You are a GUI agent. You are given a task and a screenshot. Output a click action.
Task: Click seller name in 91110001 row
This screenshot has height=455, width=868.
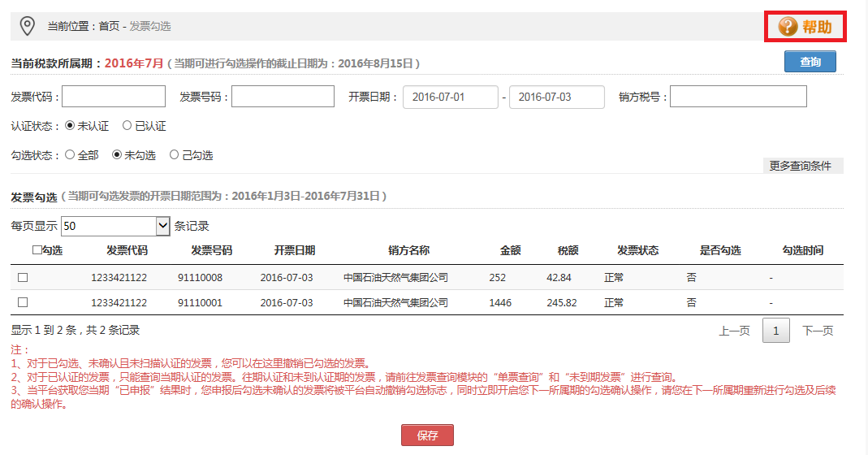tap(395, 302)
